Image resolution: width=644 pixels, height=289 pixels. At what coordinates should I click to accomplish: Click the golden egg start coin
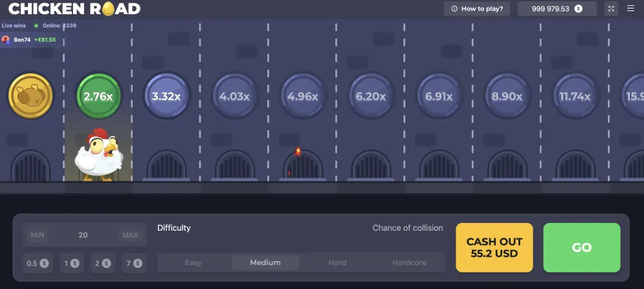(x=30, y=96)
